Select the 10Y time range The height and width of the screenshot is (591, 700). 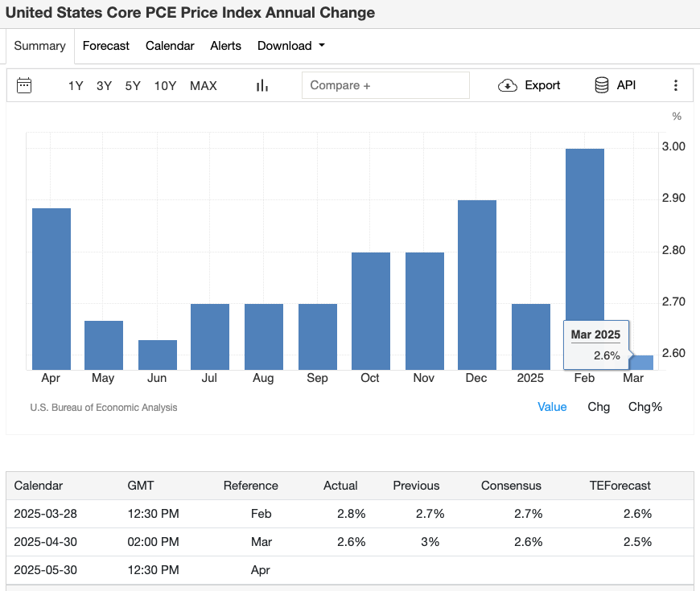pos(165,85)
